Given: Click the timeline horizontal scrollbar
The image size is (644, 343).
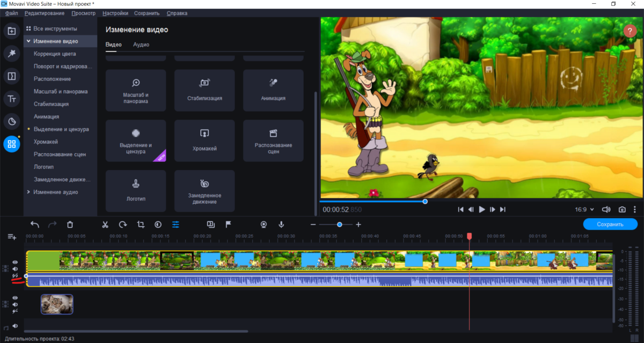Looking at the screenshot, I should [x=136, y=331].
